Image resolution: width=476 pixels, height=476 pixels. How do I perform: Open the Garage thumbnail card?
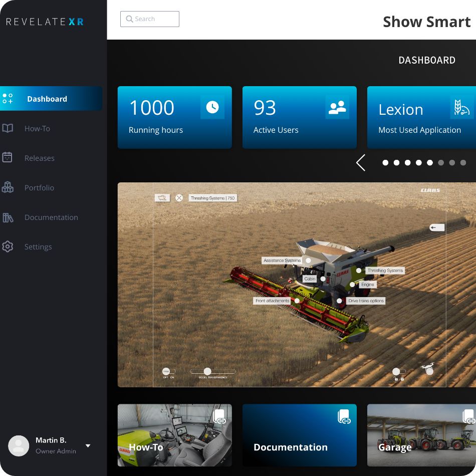[422, 435]
